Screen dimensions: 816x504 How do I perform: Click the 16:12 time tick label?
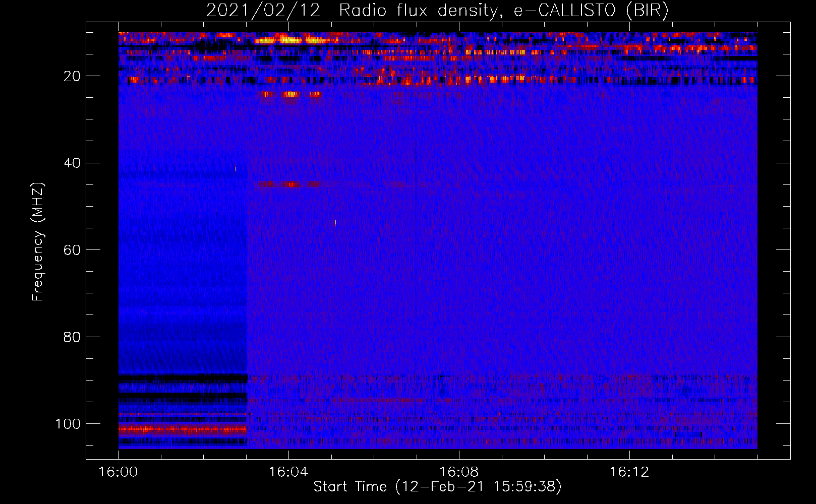click(x=629, y=472)
